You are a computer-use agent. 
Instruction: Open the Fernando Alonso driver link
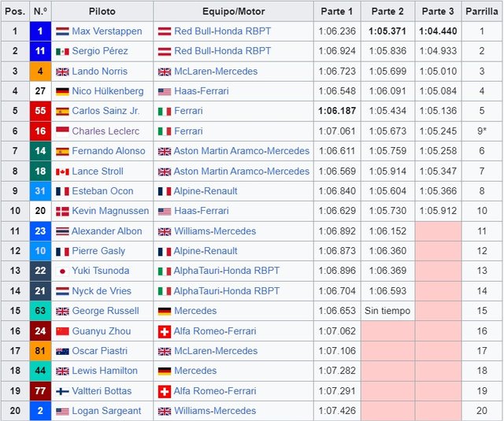(x=108, y=151)
